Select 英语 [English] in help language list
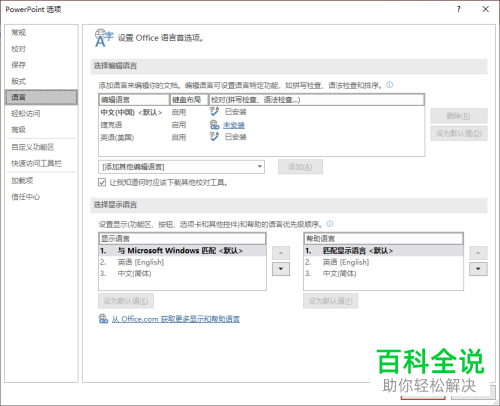 pos(383,262)
